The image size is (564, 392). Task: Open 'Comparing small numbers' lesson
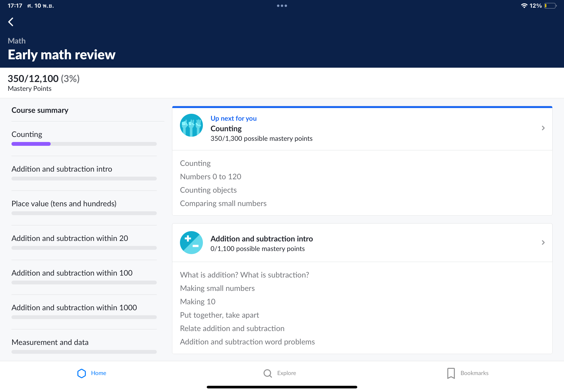pos(223,203)
